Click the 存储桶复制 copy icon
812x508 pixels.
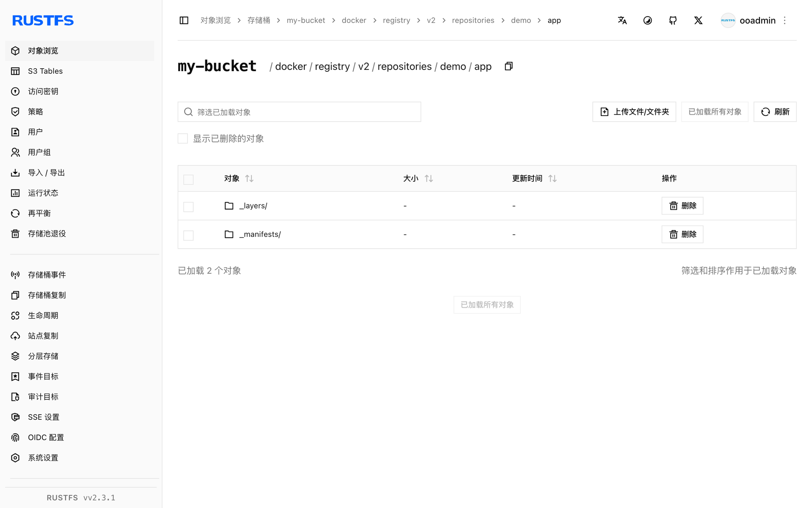pos(15,295)
